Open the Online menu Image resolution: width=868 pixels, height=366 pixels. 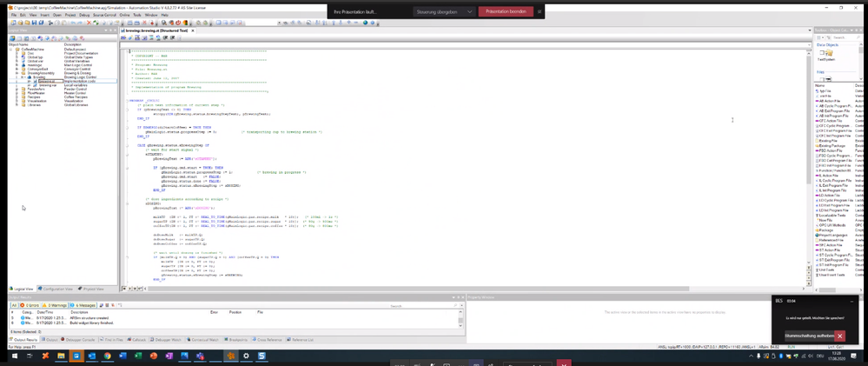coord(124,15)
